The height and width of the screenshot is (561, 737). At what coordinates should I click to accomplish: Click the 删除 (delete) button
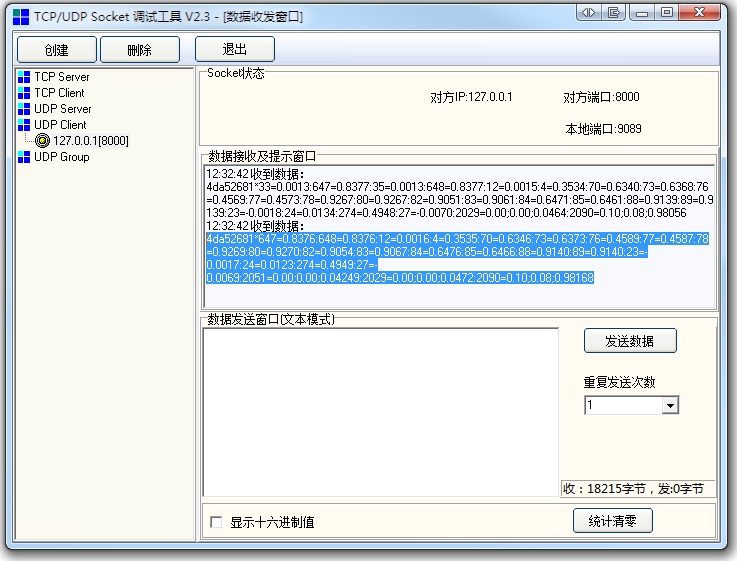pos(140,49)
